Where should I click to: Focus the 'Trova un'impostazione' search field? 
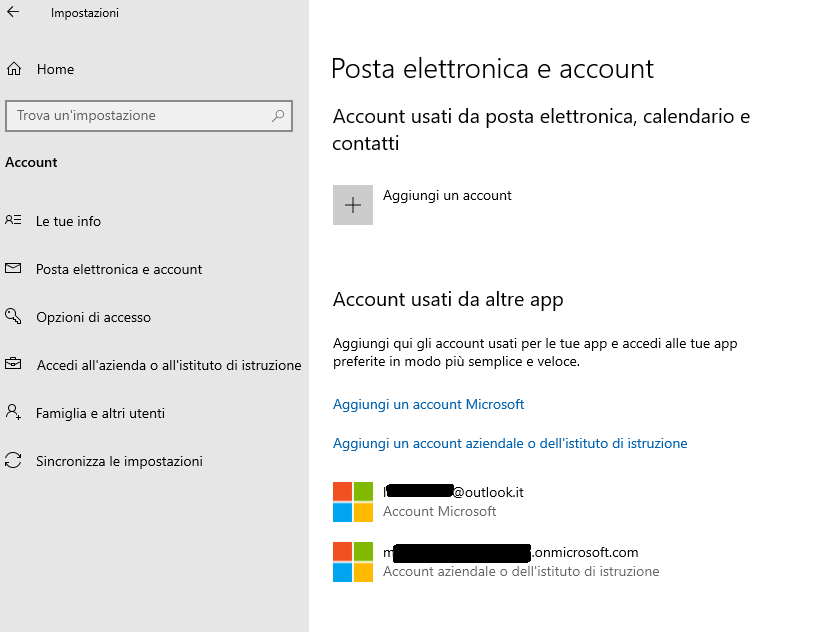click(x=149, y=115)
